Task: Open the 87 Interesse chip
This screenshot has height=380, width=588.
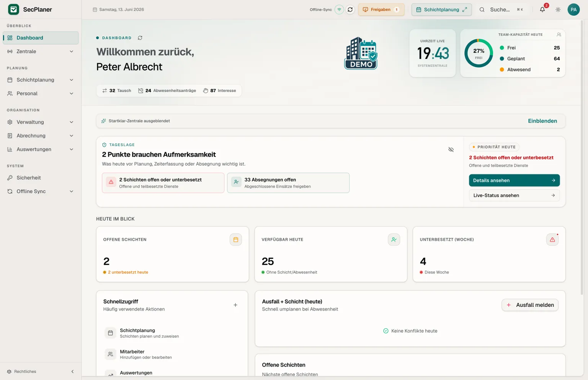Action: (219, 91)
